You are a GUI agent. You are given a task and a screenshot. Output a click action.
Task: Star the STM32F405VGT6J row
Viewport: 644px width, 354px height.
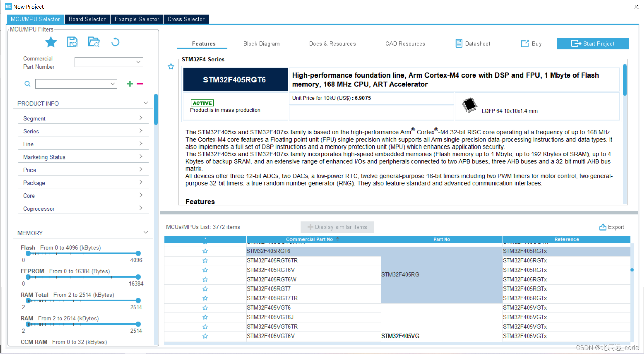205,317
